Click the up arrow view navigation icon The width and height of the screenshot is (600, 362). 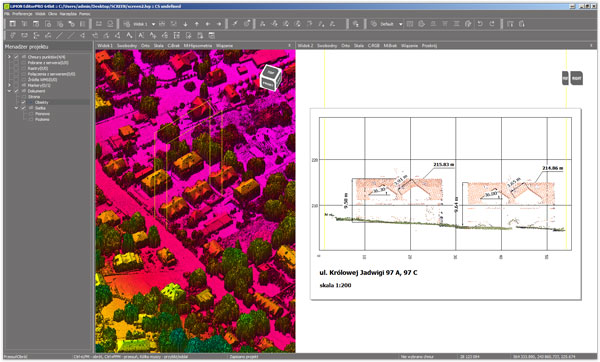coord(196,24)
